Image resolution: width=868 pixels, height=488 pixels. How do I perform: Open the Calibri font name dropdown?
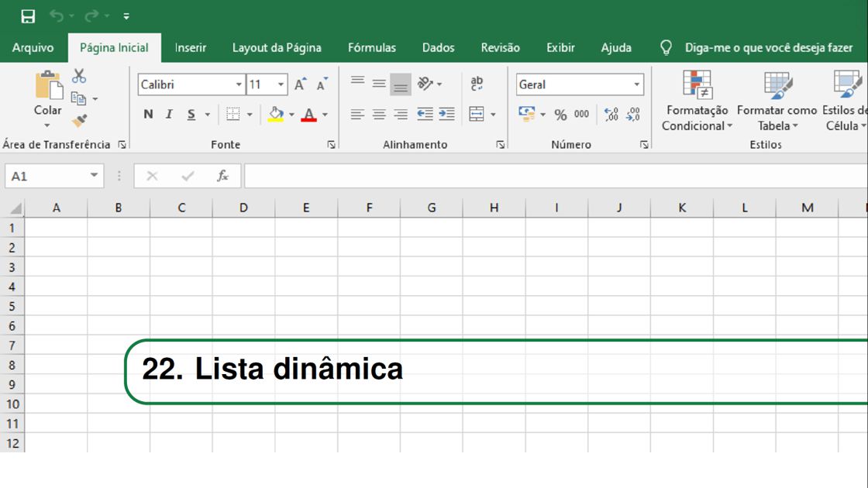tap(239, 84)
